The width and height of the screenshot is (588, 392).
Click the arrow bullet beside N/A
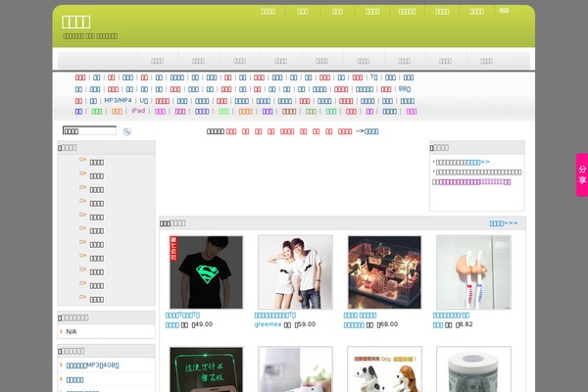click(x=61, y=331)
